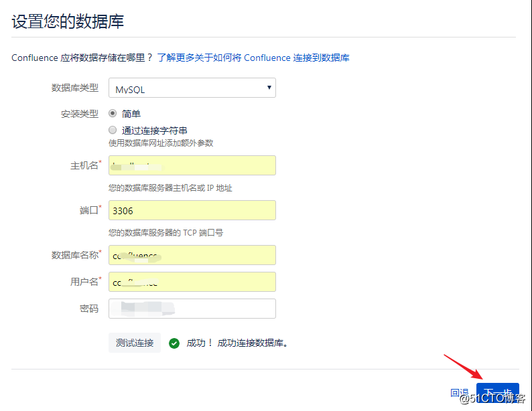Viewport: 532px width, 411px height.
Task: Open the link about connecting Confluence to a database
Action: [253, 58]
